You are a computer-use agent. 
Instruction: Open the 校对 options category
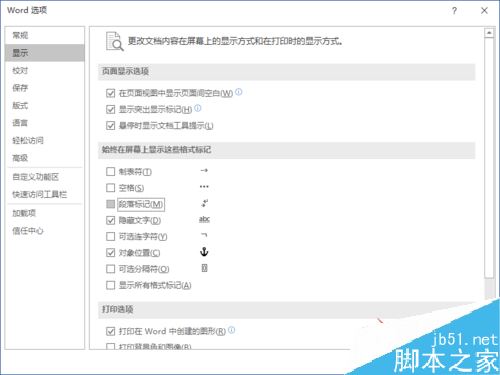(45, 70)
